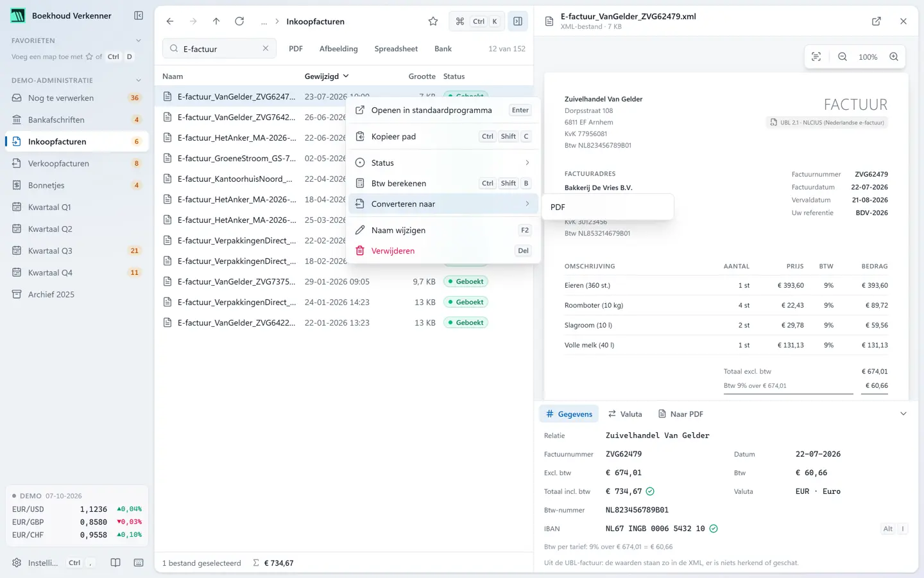Switch to the Naar PDF tab
This screenshot has width=924, height=578.
[x=681, y=414]
